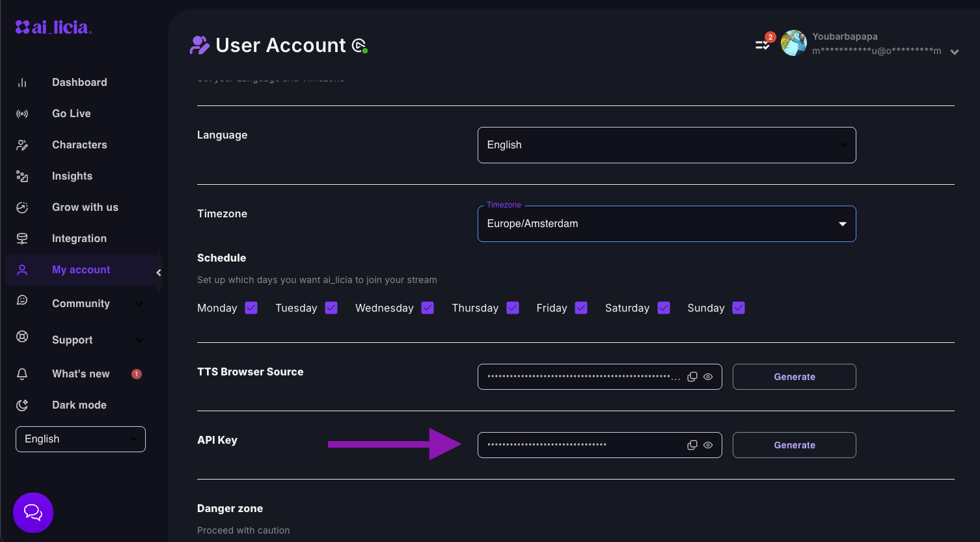Image resolution: width=980 pixels, height=542 pixels.
Task: Copy the API Key value
Action: pyautogui.click(x=692, y=445)
